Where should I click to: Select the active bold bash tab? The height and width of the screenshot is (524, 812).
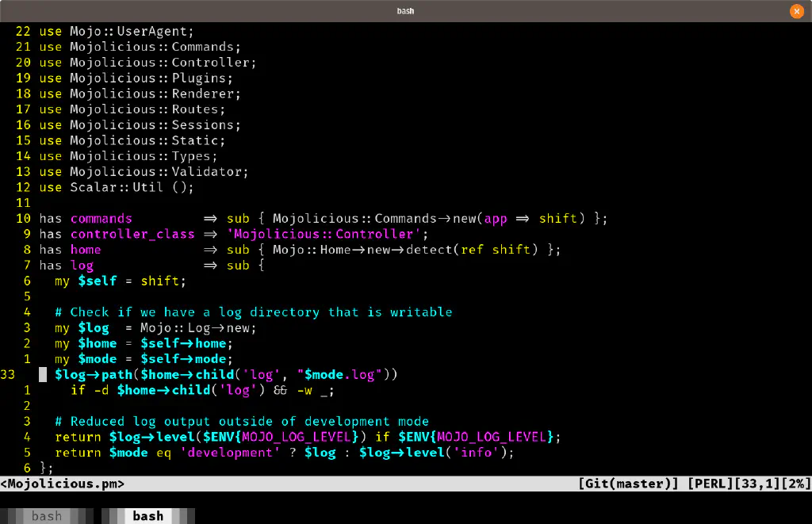click(147, 516)
